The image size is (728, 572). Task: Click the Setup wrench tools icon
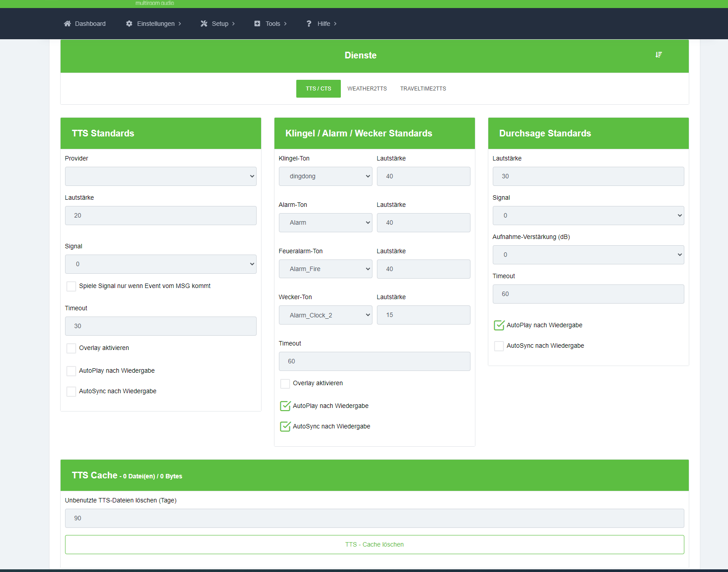tap(204, 24)
